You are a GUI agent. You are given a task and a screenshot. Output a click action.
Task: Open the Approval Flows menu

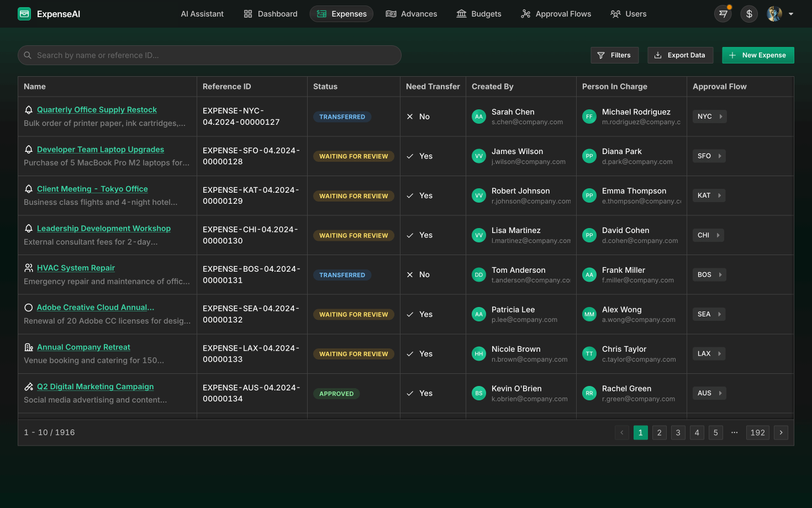pyautogui.click(x=556, y=14)
